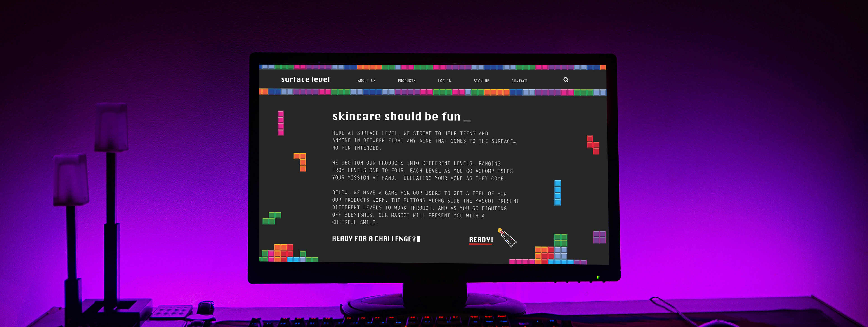Image resolution: width=868 pixels, height=327 pixels.
Task: Go to the Products menu item
Action: pyautogui.click(x=406, y=80)
